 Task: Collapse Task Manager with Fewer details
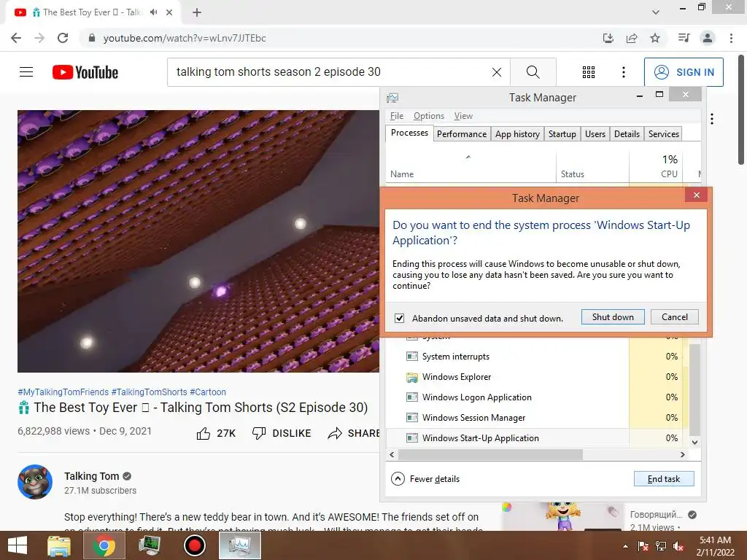pyautogui.click(x=425, y=478)
